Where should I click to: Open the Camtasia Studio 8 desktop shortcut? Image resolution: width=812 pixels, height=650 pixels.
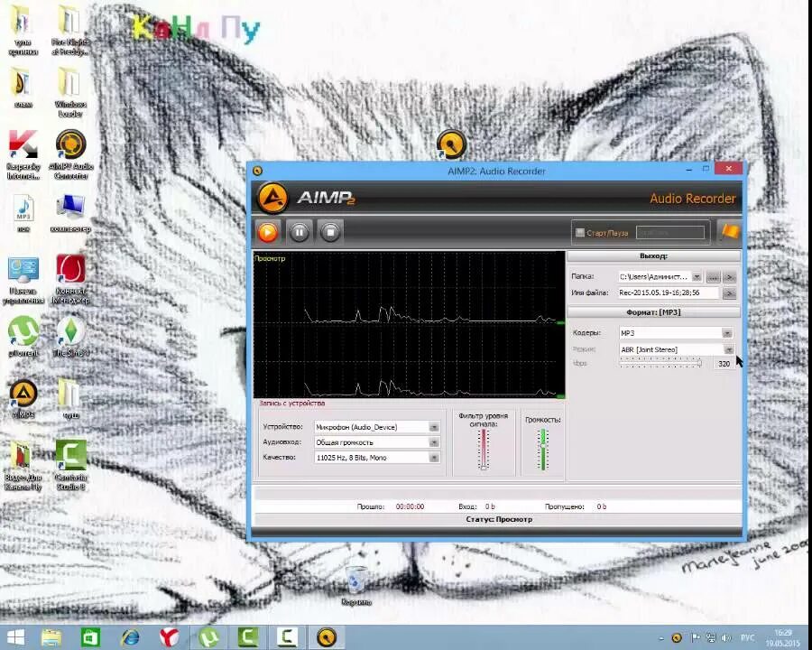(71, 465)
